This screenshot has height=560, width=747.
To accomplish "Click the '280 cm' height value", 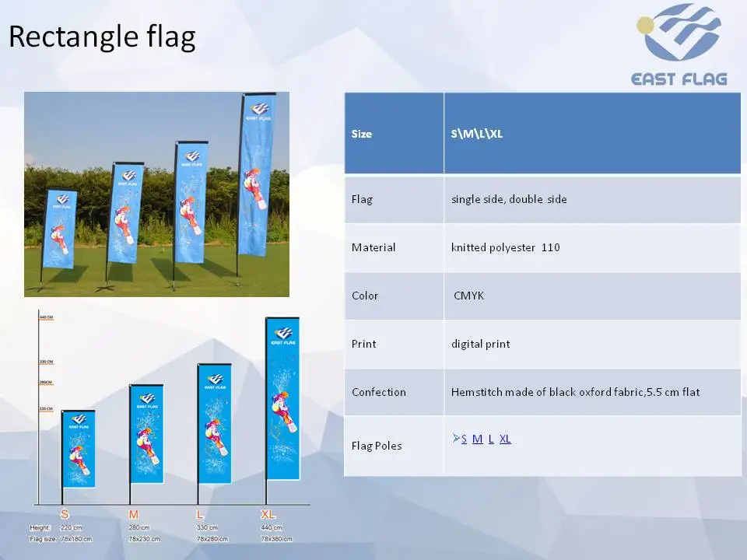I will (139, 527).
